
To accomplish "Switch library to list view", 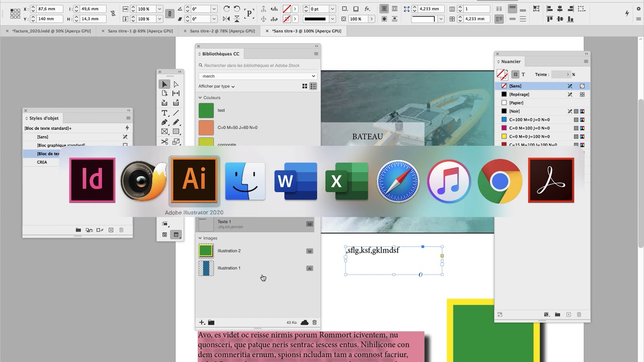I will pos(313,86).
